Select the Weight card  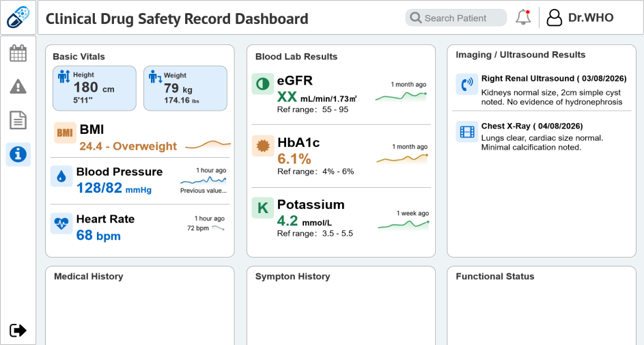coord(185,88)
